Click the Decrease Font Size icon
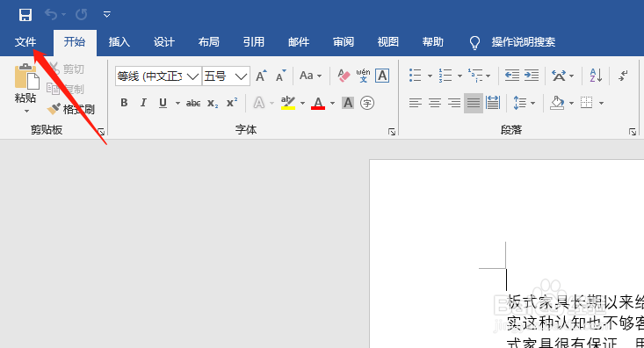 281,76
